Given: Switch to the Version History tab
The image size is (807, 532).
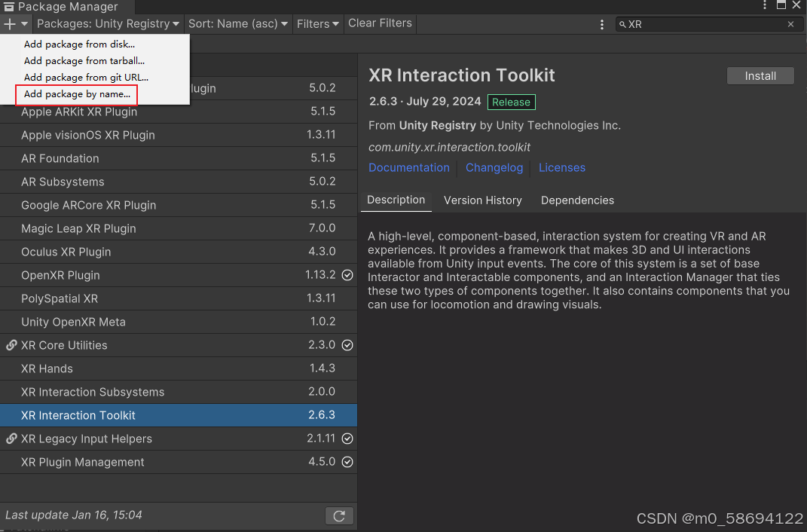Looking at the screenshot, I should (x=482, y=200).
